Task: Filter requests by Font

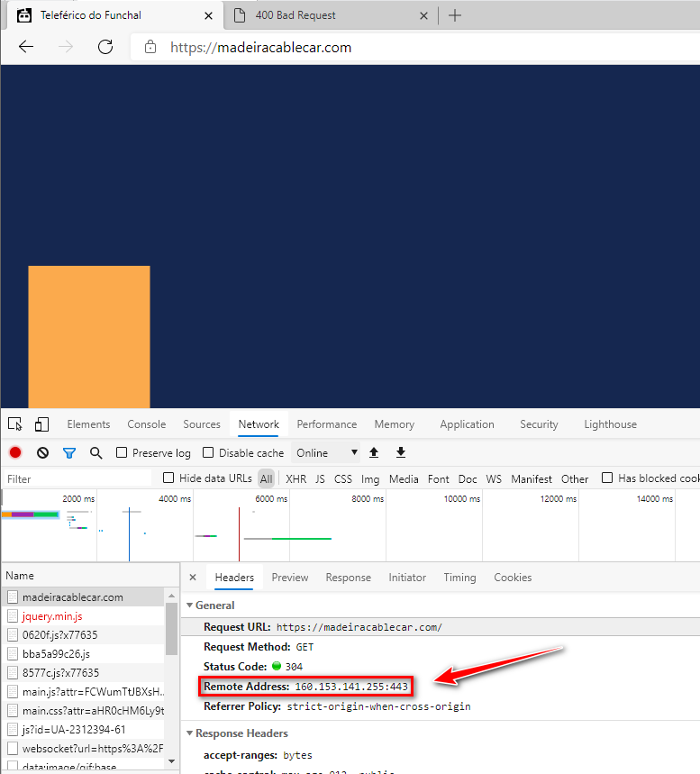Action: point(439,478)
